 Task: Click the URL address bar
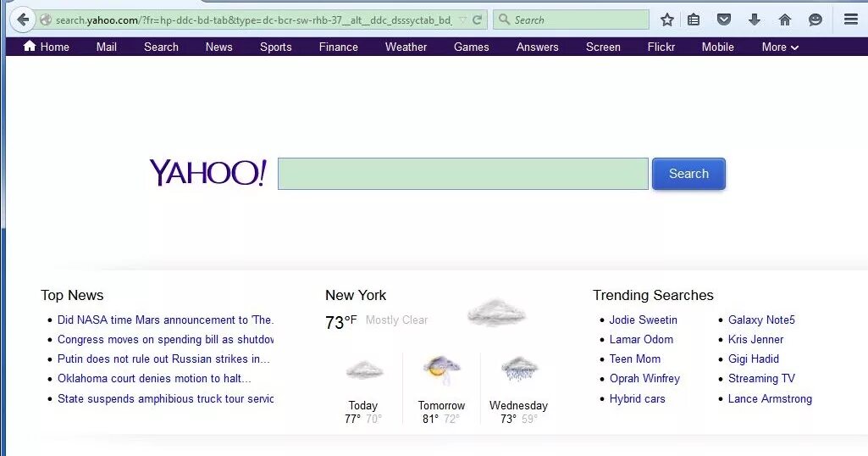pyautogui.click(x=253, y=20)
